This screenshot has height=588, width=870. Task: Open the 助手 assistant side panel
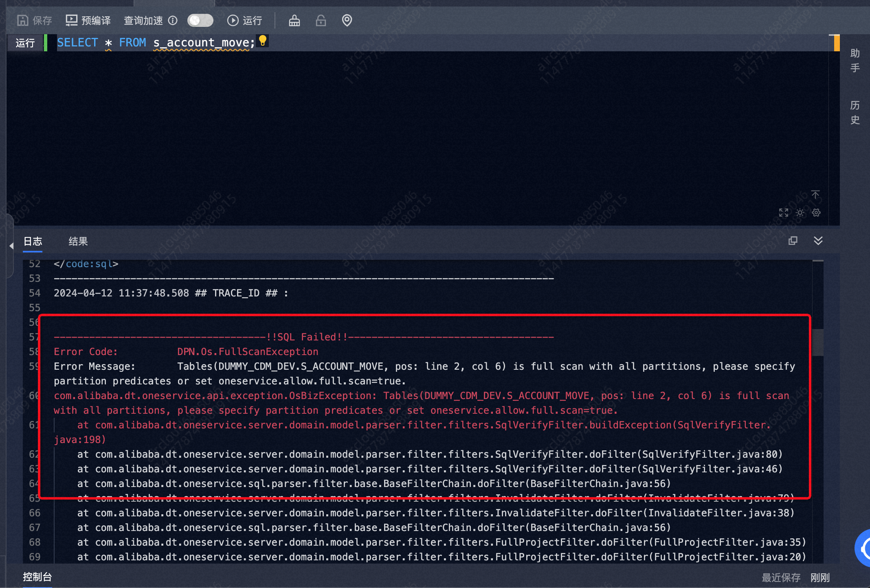[x=855, y=60]
